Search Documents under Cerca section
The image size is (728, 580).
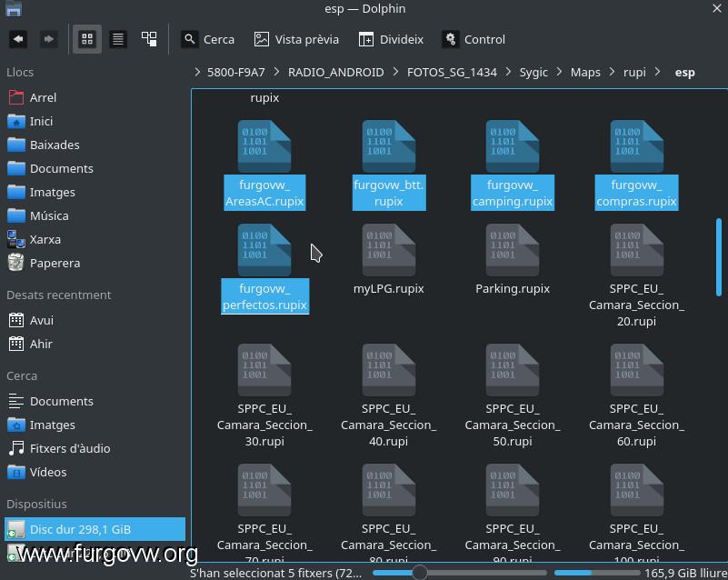[x=95, y=401]
